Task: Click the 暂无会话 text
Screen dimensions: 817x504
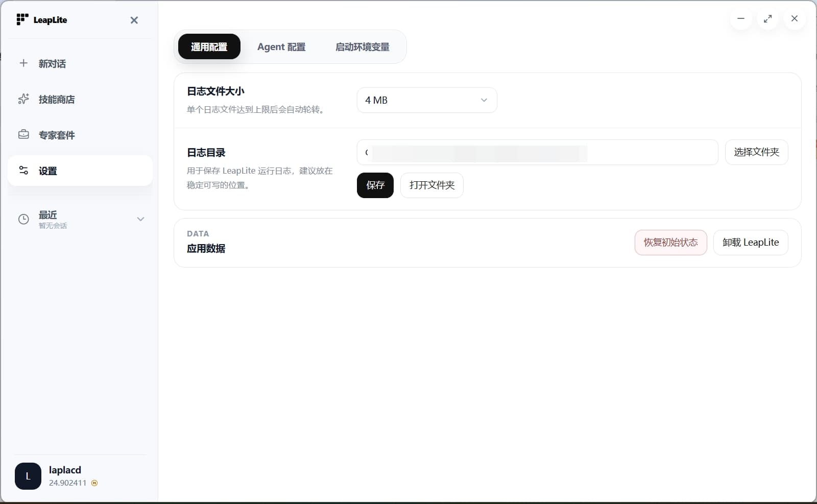Action: pos(53,226)
